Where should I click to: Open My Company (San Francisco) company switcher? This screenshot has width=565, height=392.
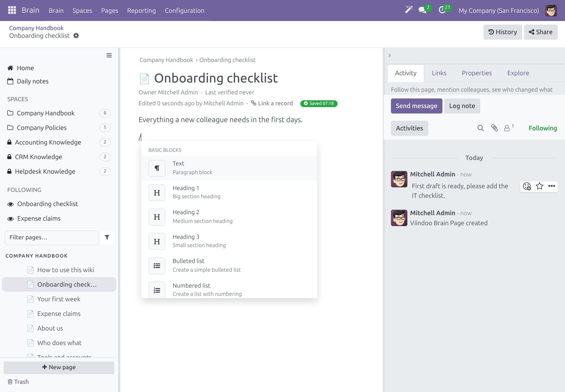498,10
